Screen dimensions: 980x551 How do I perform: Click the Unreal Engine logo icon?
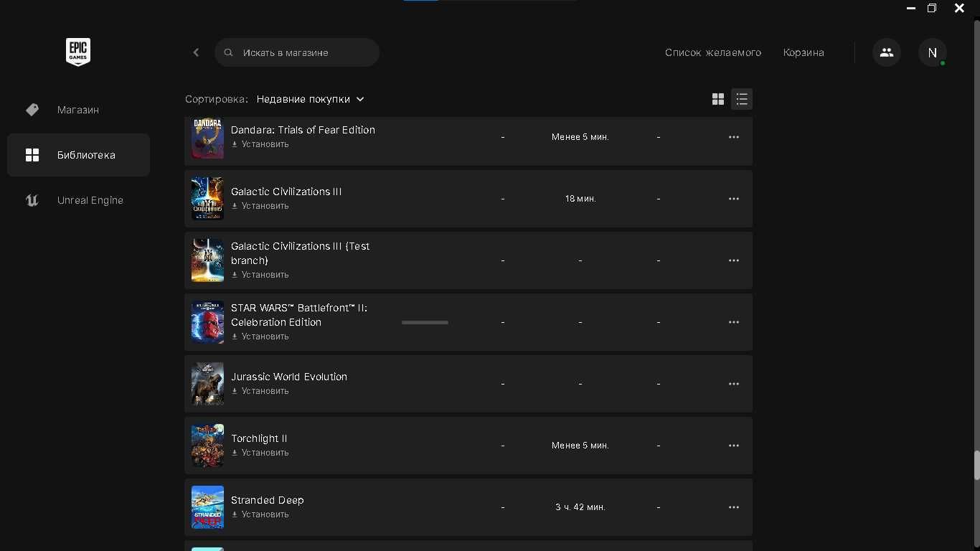tap(32, 200)
